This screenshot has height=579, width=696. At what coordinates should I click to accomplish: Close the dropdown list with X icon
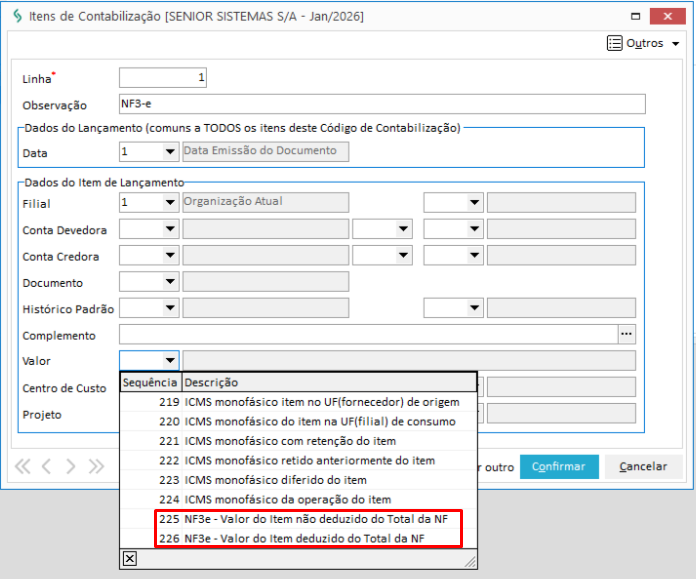click(130, 559)
